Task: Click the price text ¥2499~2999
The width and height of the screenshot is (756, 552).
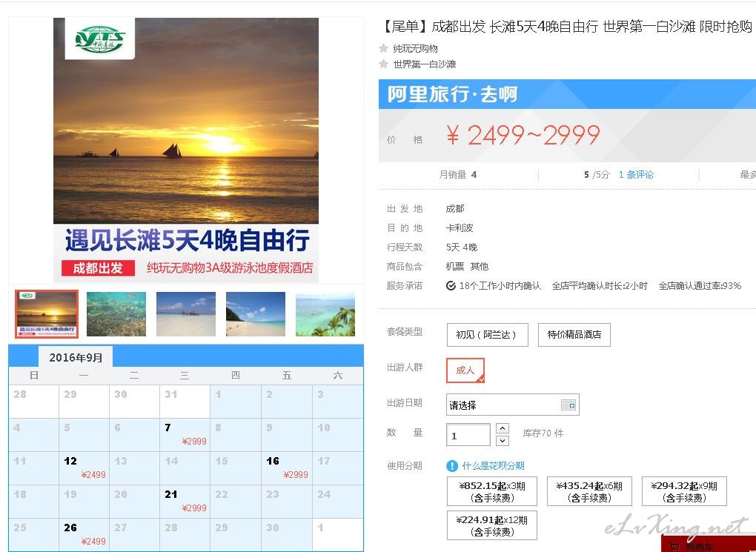Action: coord(523,135)
